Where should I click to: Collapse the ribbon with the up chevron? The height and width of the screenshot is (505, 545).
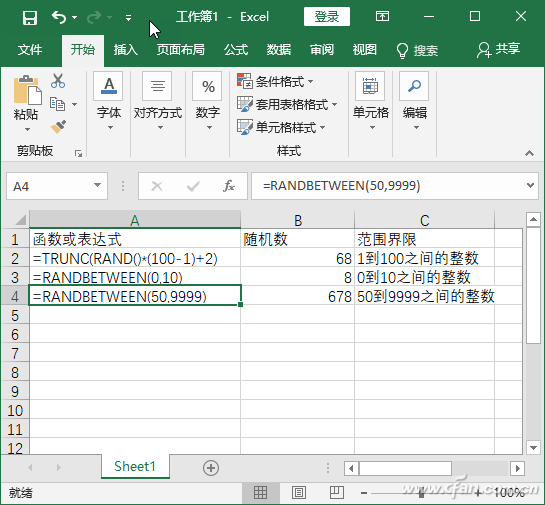coord(529,153)
